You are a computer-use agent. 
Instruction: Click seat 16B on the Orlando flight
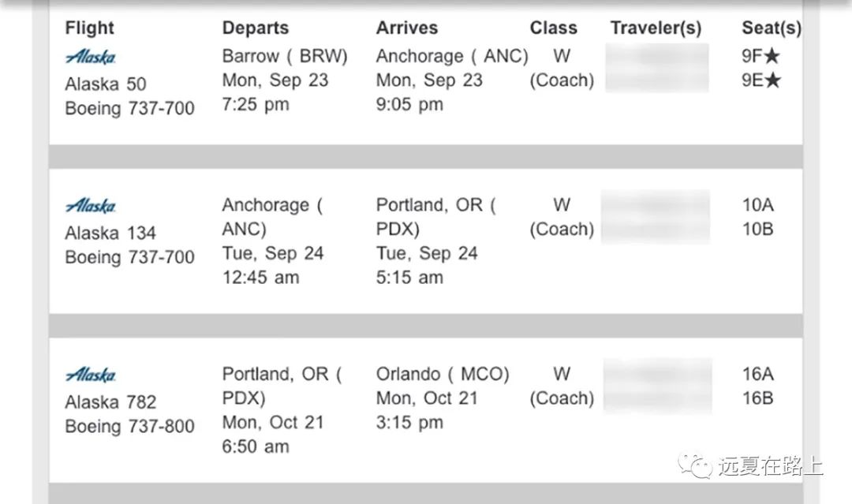point(758,398)
